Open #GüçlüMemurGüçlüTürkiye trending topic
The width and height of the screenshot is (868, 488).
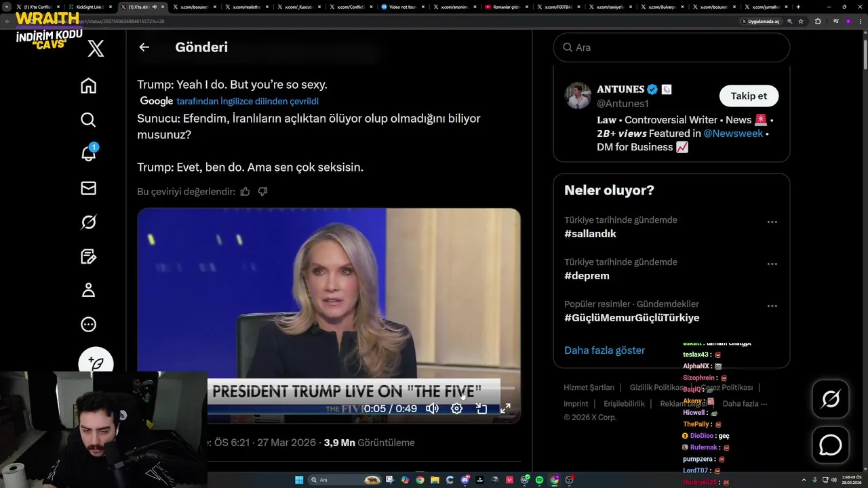point(631,318)
